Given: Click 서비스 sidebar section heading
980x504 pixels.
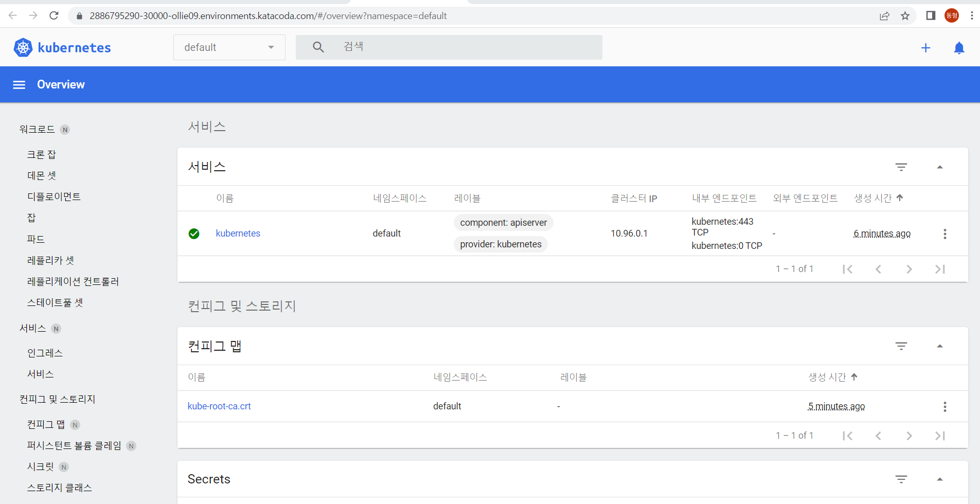Looking at the screenshot, I should [x=33, y=328].
